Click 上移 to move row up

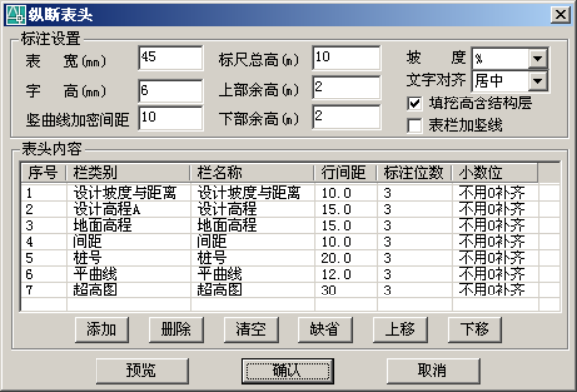[400, 329]
